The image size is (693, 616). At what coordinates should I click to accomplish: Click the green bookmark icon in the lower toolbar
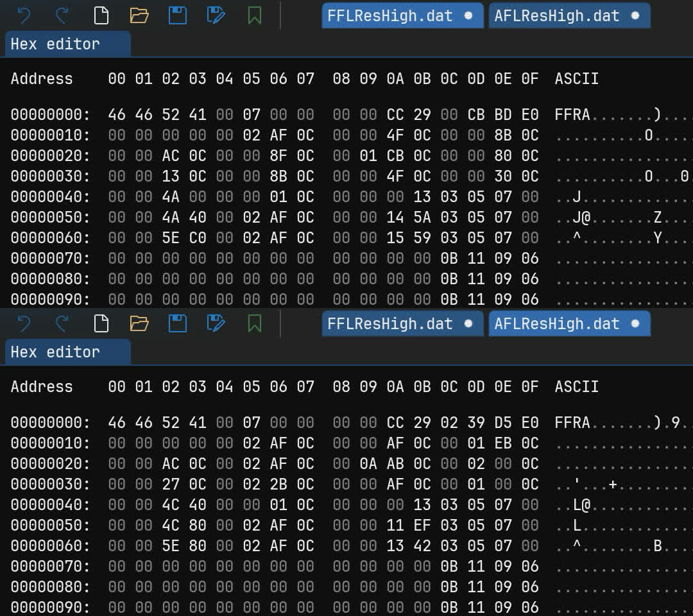[255, 323]
